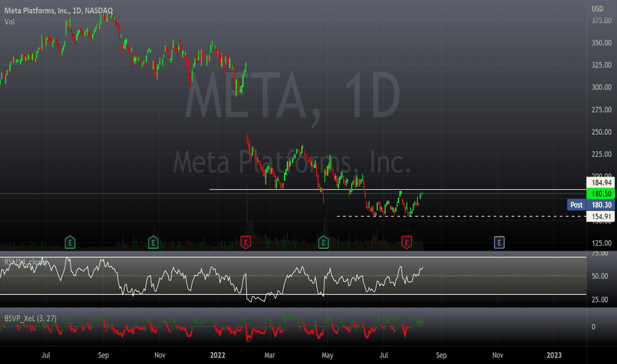Viewport: 617px width, 364px height.
Task: Open the green earnings E marker just before May 2022
Action: coord(324,242)
